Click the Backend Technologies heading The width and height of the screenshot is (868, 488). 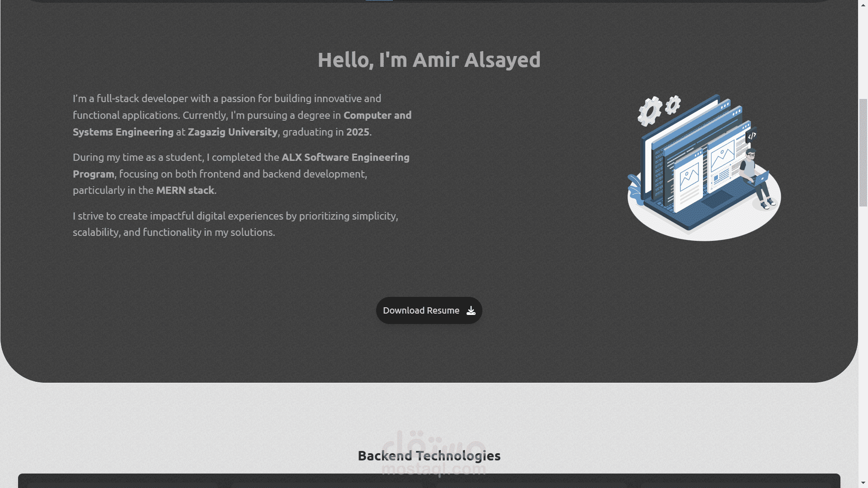point(429,455)
